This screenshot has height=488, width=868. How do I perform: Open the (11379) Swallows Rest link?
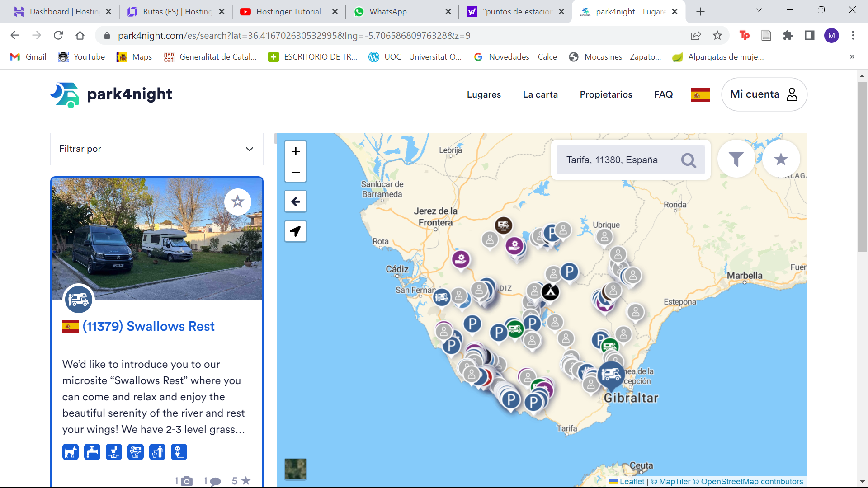pos(148,326)
